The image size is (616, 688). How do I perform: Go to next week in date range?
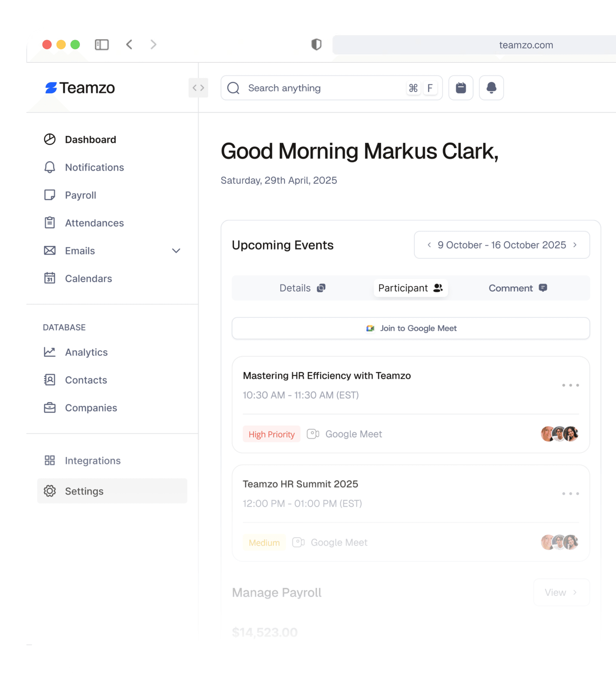pyautogui.click(x=575, y=245)
